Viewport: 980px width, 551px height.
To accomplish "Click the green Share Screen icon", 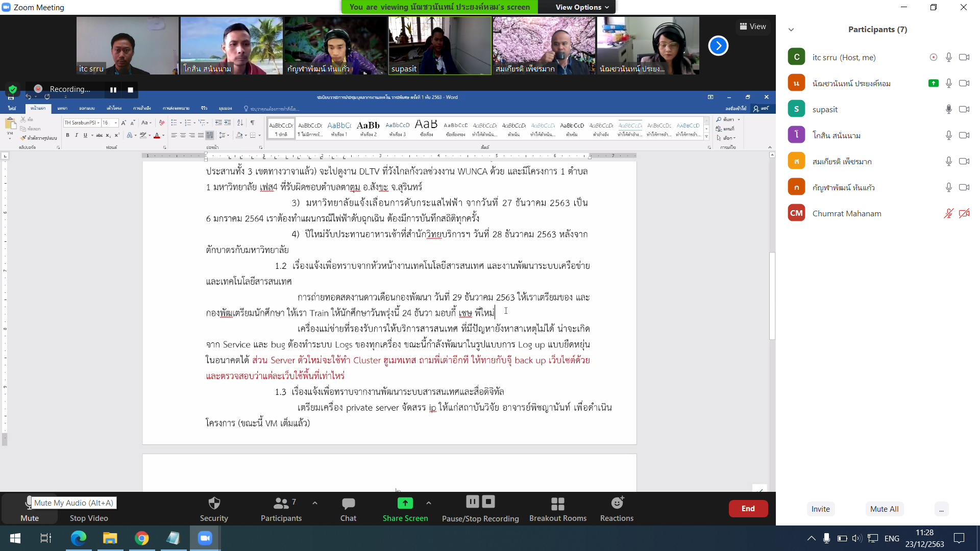I will tap(405, 504).
